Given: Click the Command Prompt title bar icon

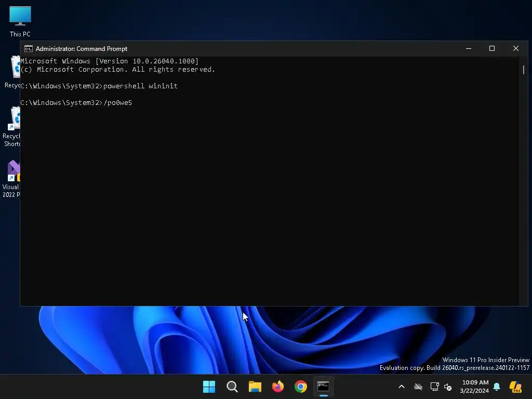Looking at the screenshot, I should click(29, 49).
